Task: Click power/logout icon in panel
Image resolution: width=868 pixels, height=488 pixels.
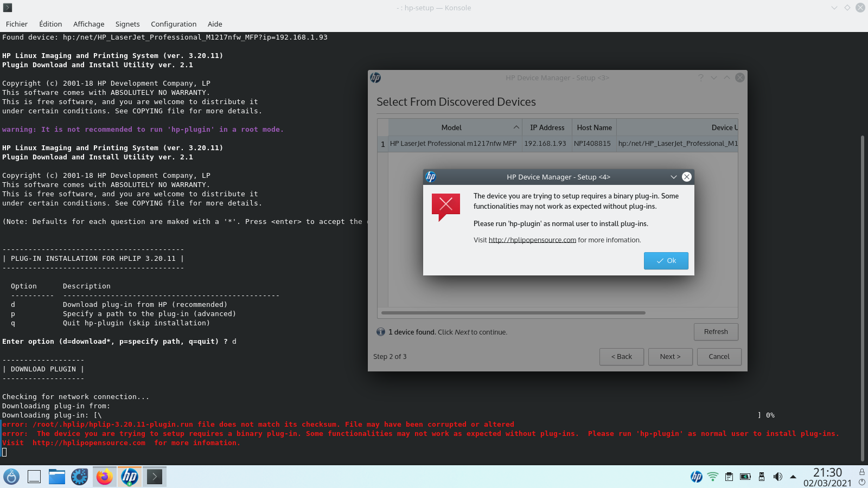Action: coord(862,482)
